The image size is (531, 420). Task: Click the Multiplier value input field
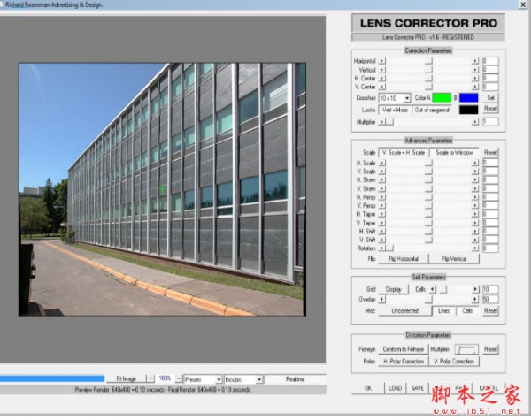(490, 122)
